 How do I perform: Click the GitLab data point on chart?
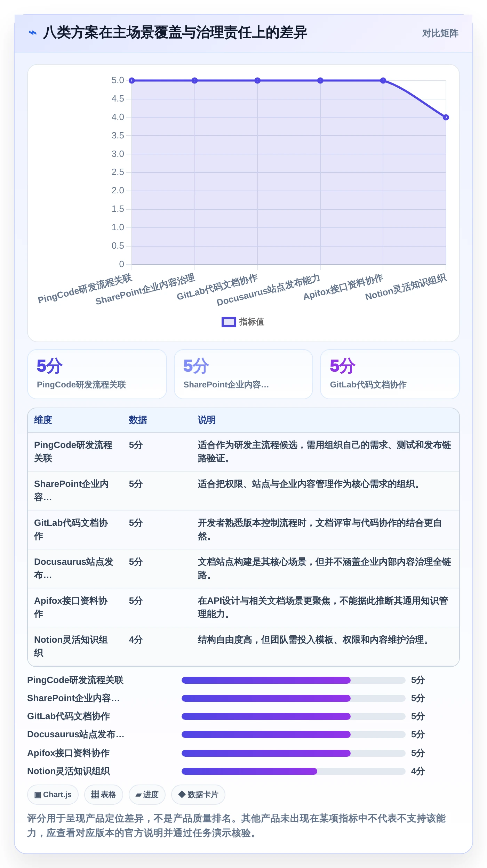click(257, 81)
